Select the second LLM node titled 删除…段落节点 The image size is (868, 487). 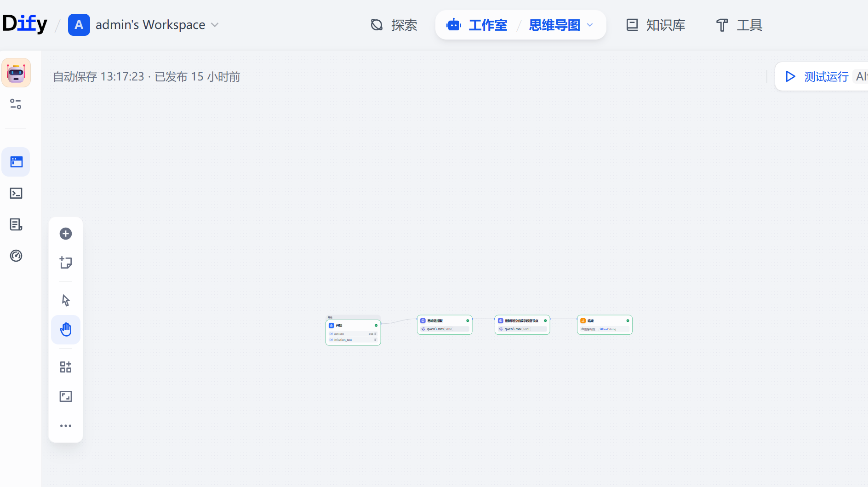coord(522,325)
